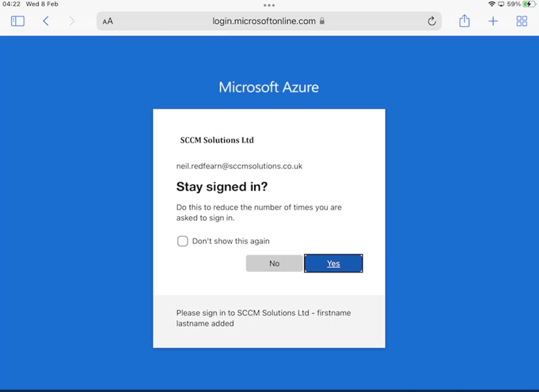Image resolution: width=539 pixels, height=392 pixels.
Task: Tap the battery status indicator
Action: click(x=527, y=4)
